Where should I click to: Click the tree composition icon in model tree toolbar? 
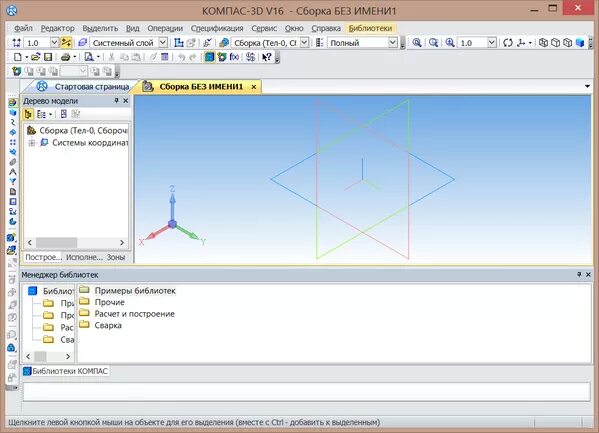click(41, 114)
